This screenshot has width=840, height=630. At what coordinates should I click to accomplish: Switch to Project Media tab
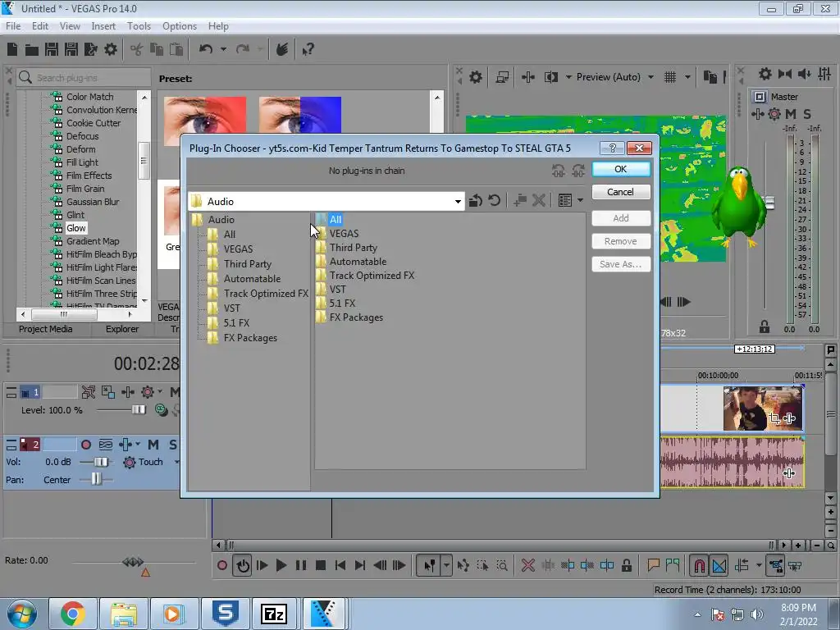pos(46,329)
